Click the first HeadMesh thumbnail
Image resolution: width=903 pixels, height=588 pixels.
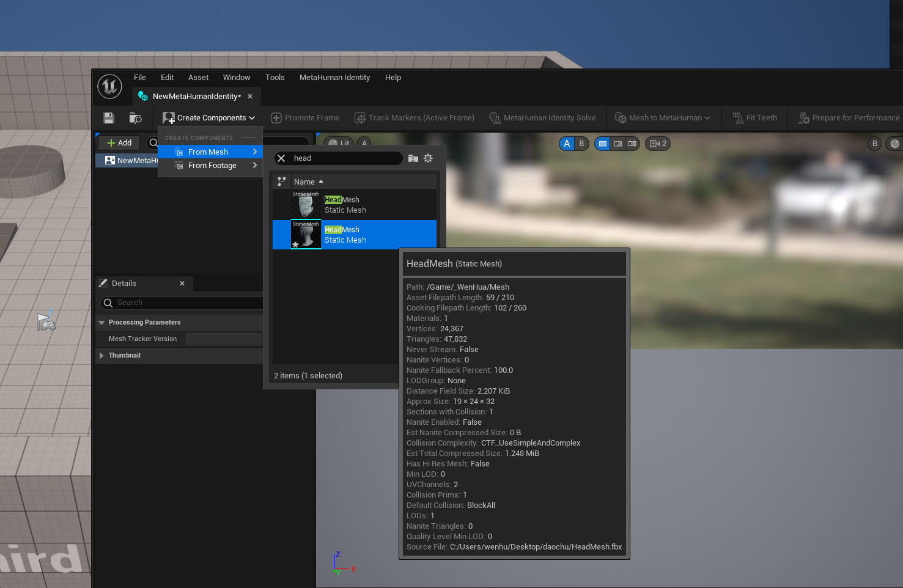click(x=306, y=205)
